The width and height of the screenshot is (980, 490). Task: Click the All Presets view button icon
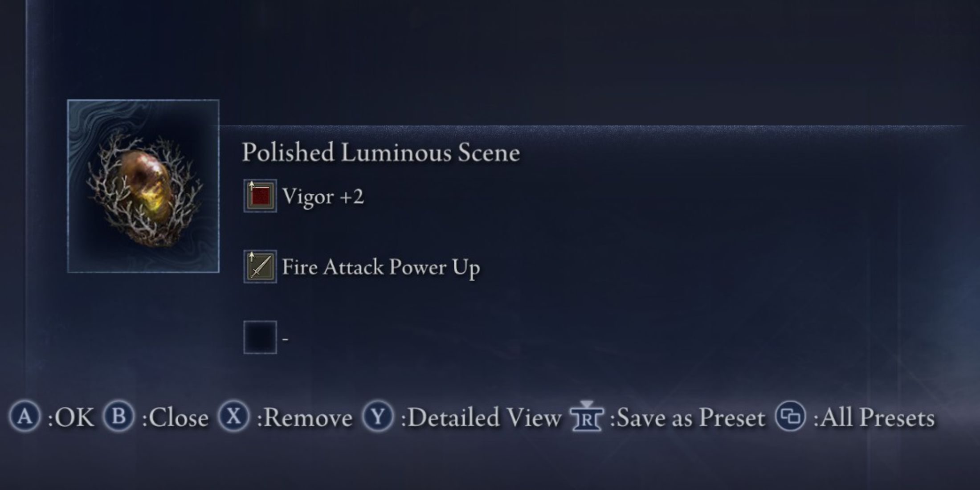791,417
